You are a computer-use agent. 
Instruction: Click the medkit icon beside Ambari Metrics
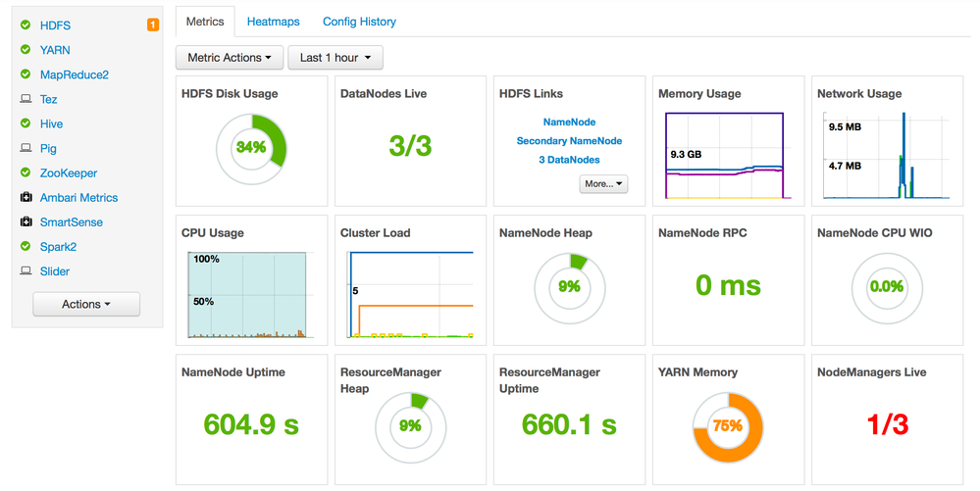point(26,197)
